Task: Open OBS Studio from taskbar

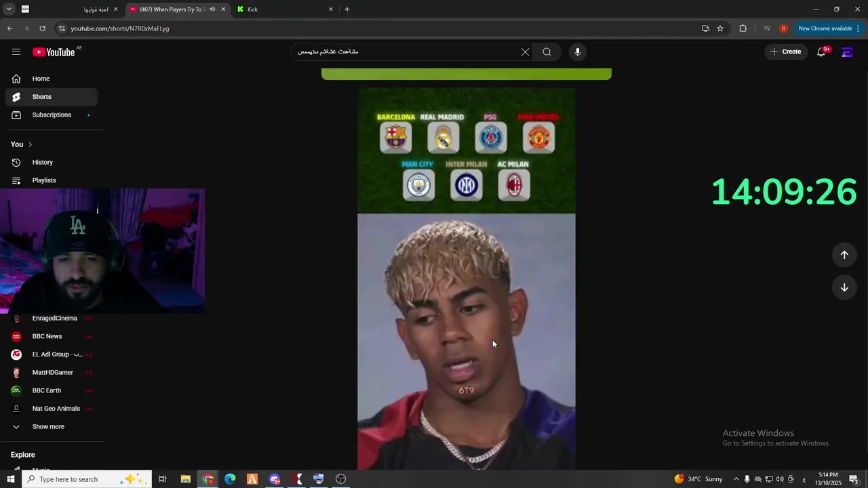Action: tap(341, 479)
